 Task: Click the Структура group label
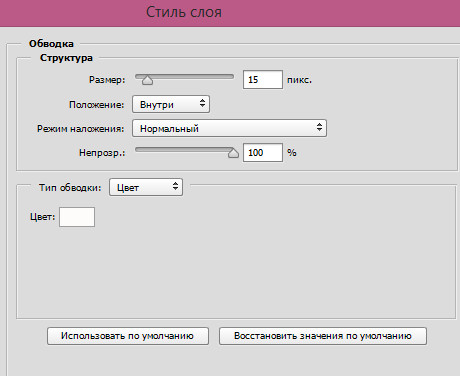pyautogui.click(x=66, y=58)
